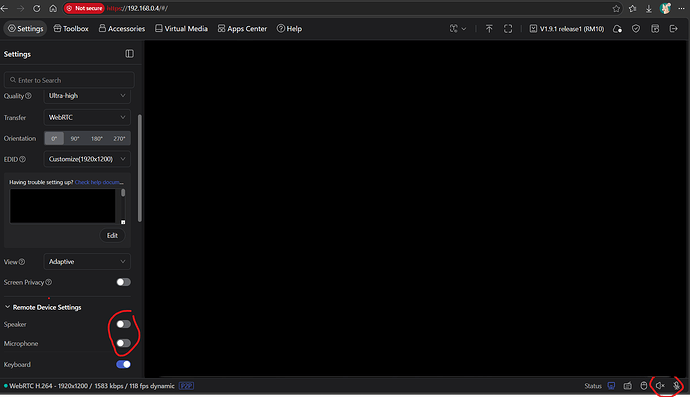Click the EDID data text area
The image size is (690, 397).
click(x=62, y=206)
